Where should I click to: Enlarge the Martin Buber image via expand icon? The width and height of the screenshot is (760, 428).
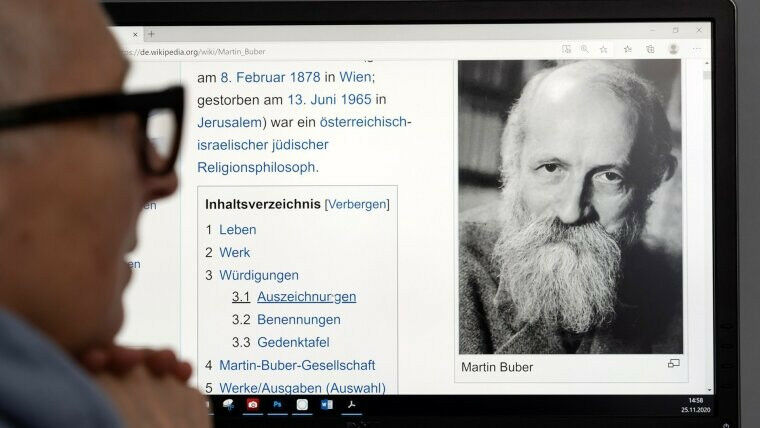pyautogui.click(x=673, y=364)
